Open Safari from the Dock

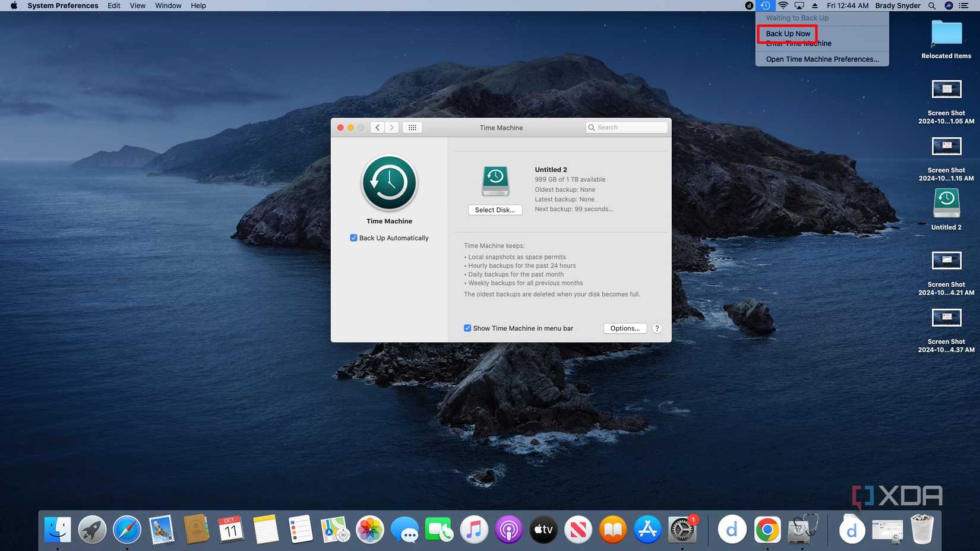[x=127, y=529]
